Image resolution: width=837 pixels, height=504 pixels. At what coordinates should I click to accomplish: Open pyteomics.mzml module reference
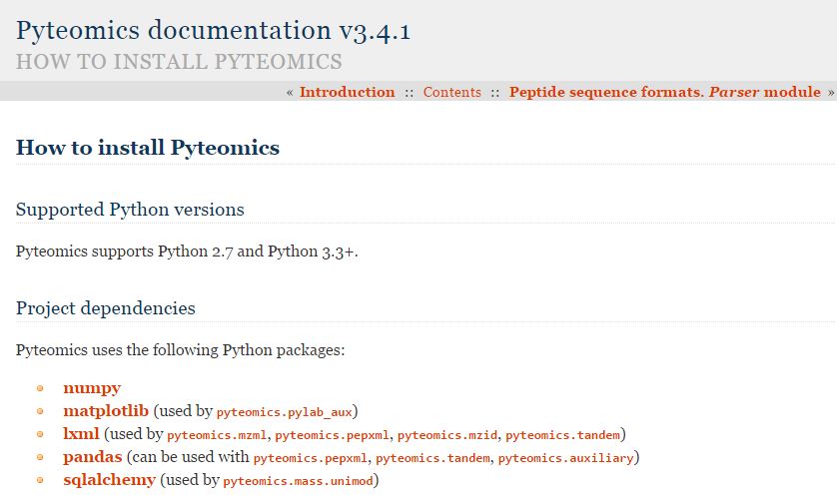(x=217, y=435)
